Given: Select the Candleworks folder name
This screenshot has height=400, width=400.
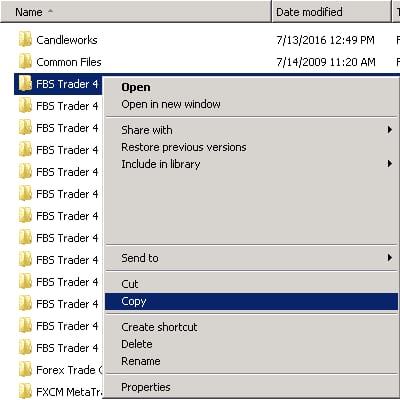Looking at the screenshot, I should pos(67,40).
